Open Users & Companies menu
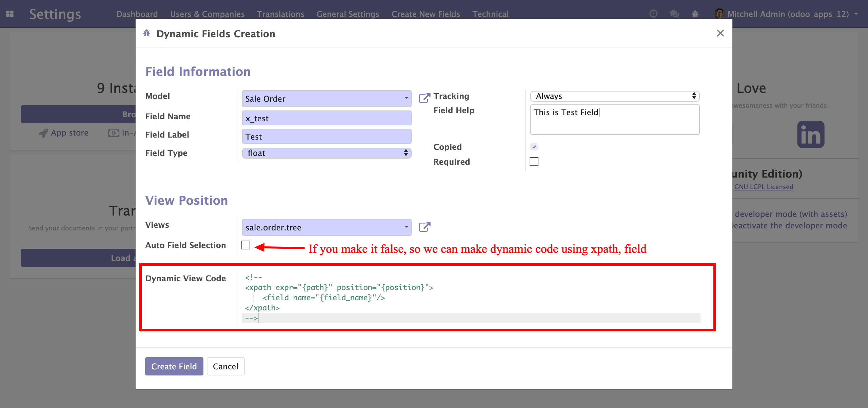Image resolution: width=868 pixels, height=408 pixels. click(207, 14)
